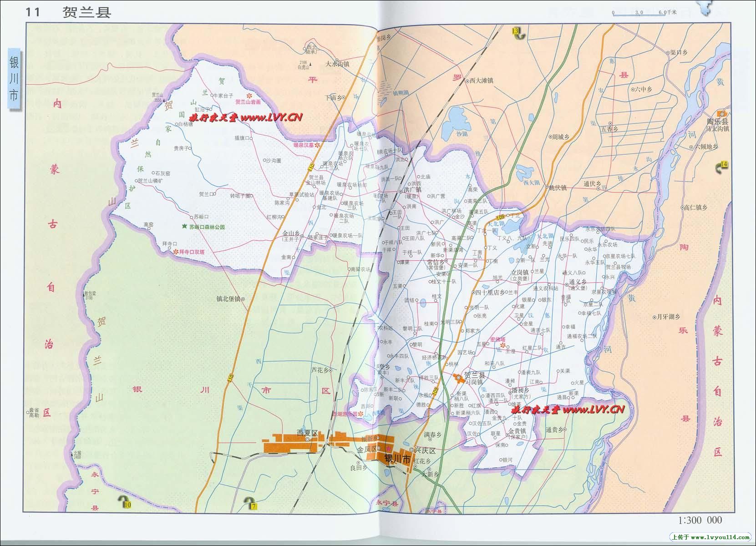756x546 pixels.
Task: Click the 渠口乡 label
Action: [x=679, y=52]
